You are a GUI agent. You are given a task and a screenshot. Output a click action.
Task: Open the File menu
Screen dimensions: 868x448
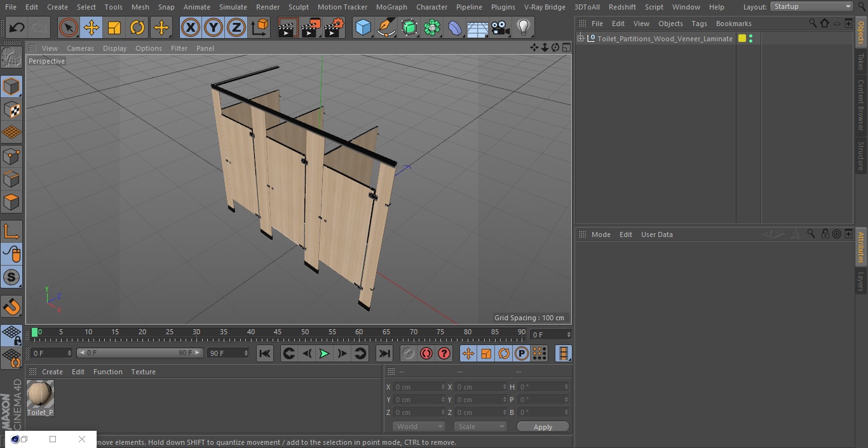(x=11, y=7)
